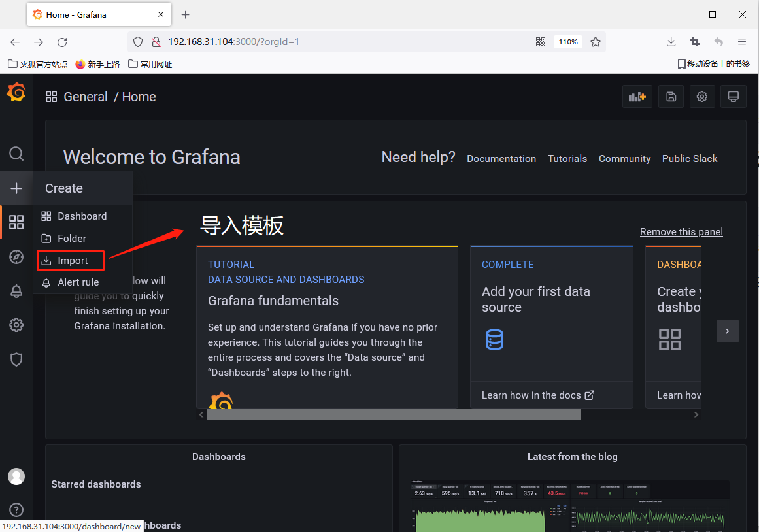Expand the Create plus menu
Screen dimensions: 759x532
coord(16,188)
